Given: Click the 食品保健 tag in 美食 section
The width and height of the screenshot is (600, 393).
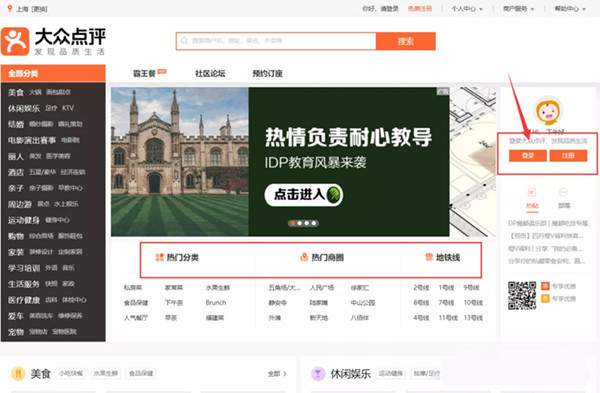Looking at the screenshot, I should (x=141, y=373).
